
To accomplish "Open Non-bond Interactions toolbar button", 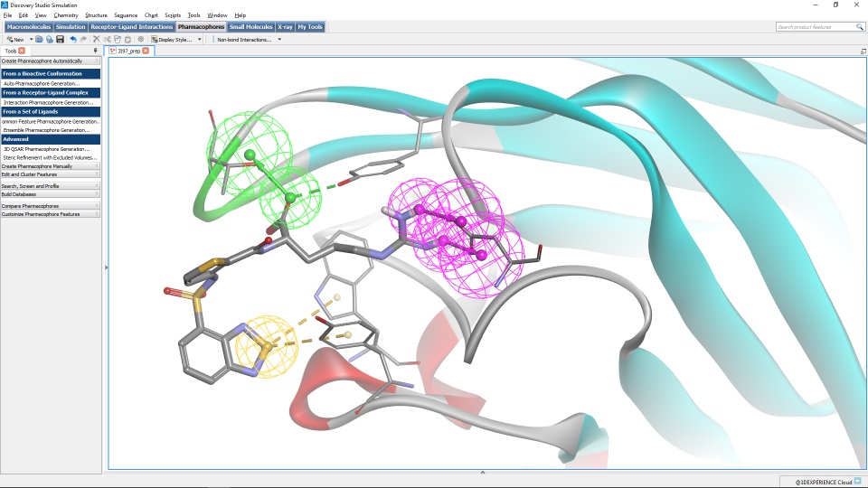I will [x=244, y=39].
